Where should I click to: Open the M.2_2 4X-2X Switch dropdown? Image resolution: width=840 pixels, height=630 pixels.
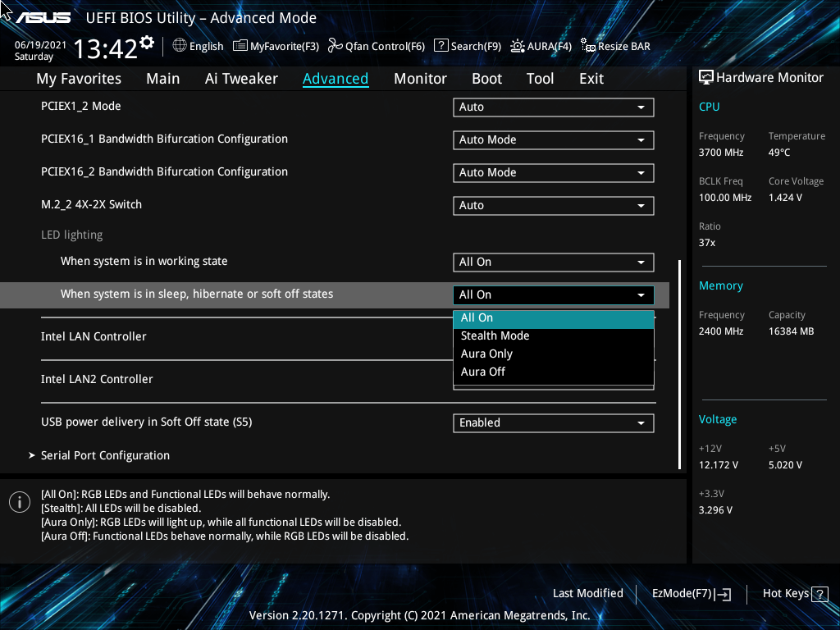pos(553,205)
